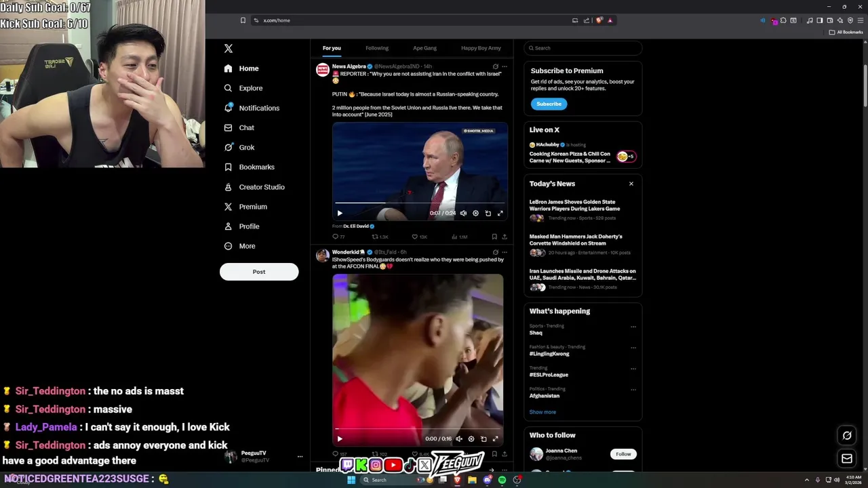Expand the More menu in sidebar

point(239,246)
